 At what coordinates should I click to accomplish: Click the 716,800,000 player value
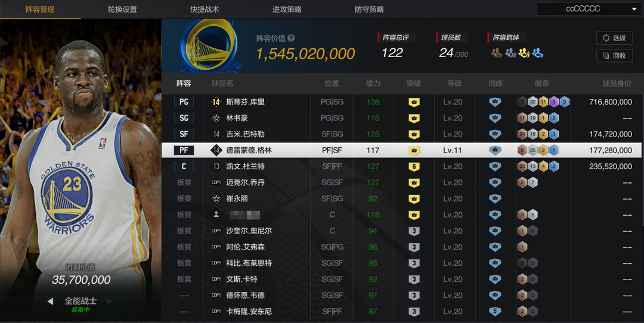(x=611, y=102)
